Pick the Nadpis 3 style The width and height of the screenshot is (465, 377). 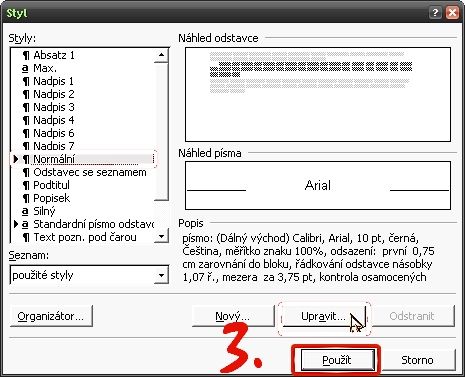click(83, 107)
